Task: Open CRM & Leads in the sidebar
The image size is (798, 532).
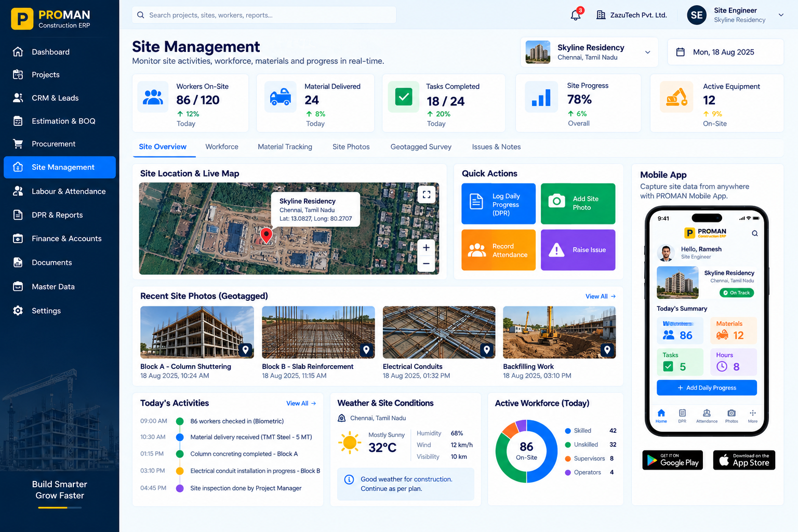Action: point(60,98)
